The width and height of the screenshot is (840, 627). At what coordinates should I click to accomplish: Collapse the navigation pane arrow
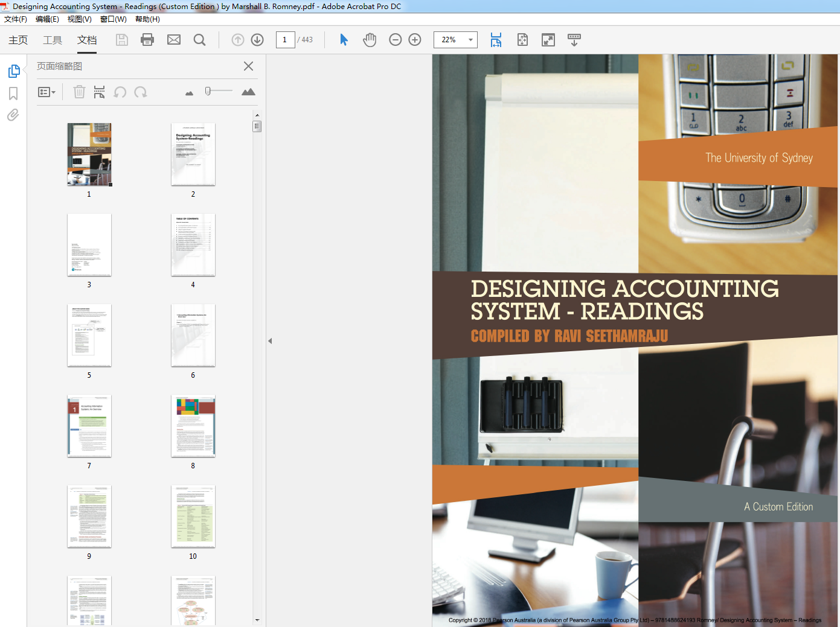[x=270, y=341]
